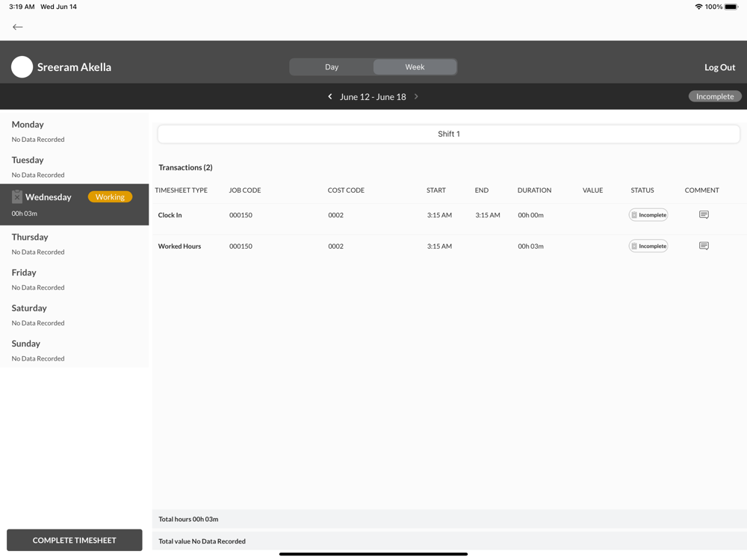
Task: Select Thursday in the day list
Action: [x=74, y=244]
